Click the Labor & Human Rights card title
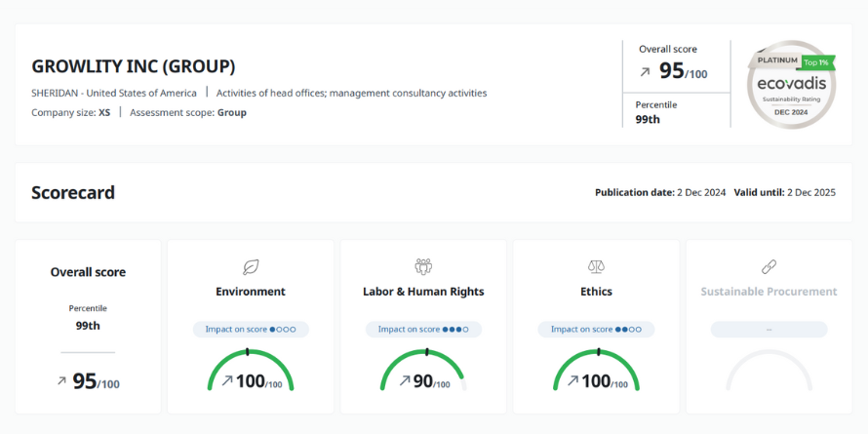Viewport: 868px width, 434px height. pyautogui.click(x=423, y=292)
